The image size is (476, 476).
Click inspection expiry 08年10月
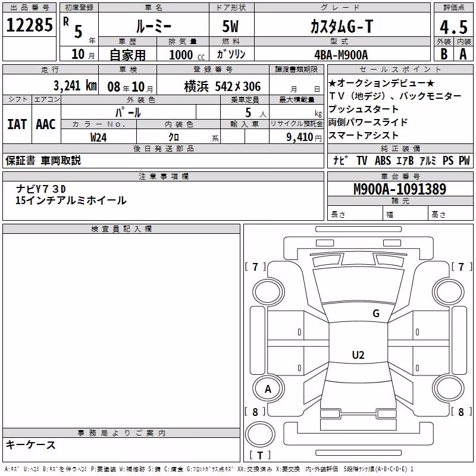(x=130, y=87)
